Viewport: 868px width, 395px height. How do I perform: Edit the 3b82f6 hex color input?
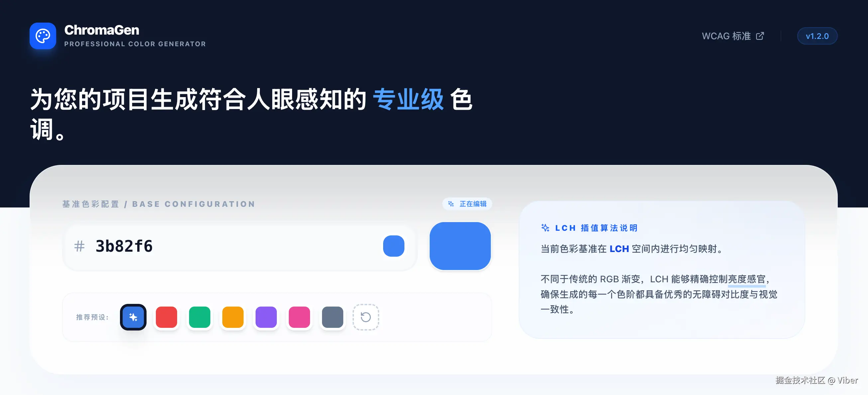233,246
